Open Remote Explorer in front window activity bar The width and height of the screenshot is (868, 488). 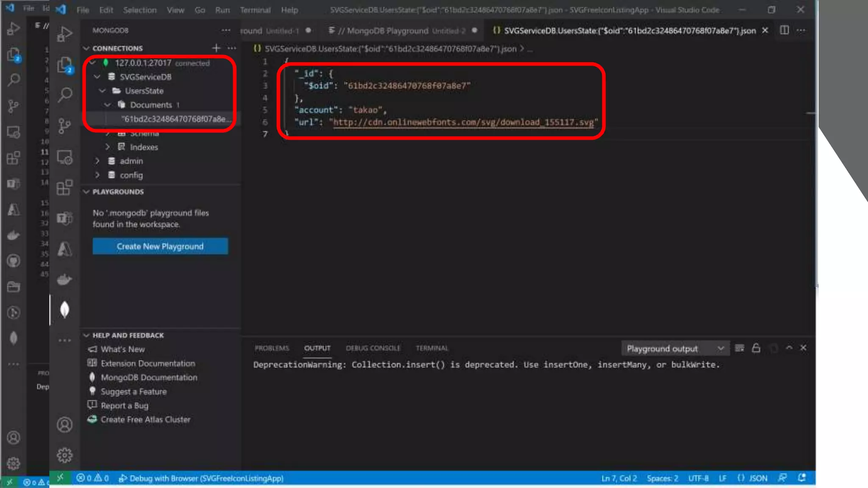click(65, 157)
